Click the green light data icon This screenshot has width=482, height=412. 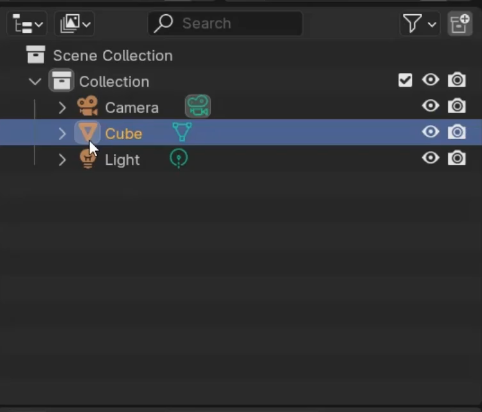tap(179, 158)
